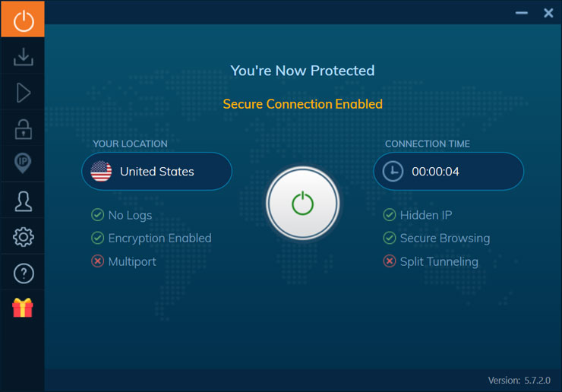Select the play triangle sidebar icon

pyautogui.click(x=23, y=93)
